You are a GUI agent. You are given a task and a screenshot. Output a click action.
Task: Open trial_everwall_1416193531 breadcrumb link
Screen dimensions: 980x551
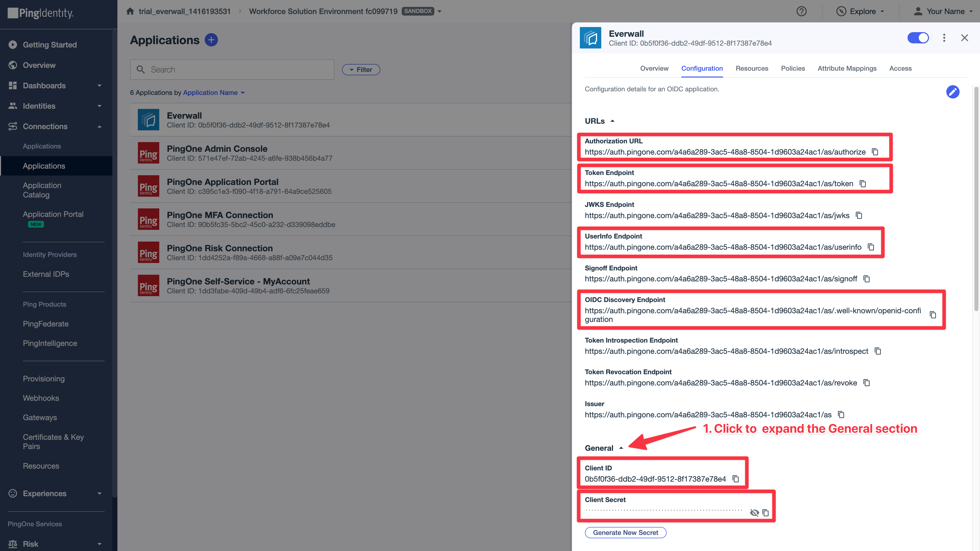185,11
